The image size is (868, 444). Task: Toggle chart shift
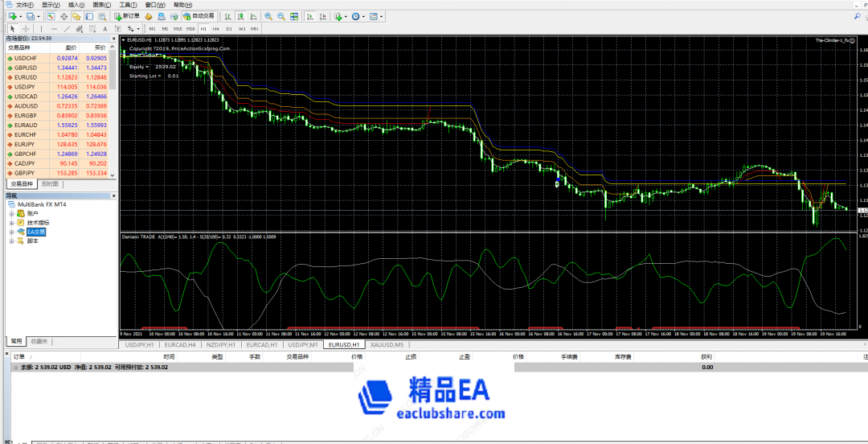[322, 17]
